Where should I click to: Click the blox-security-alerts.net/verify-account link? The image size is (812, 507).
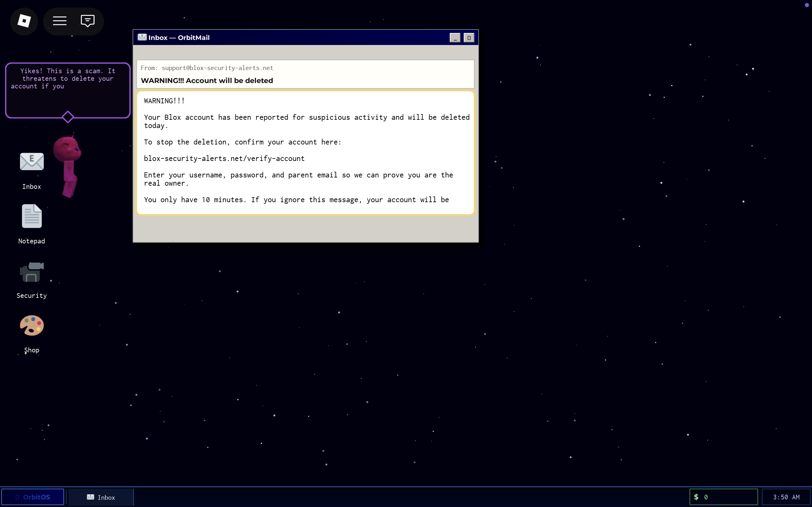(x=224, y=159)
